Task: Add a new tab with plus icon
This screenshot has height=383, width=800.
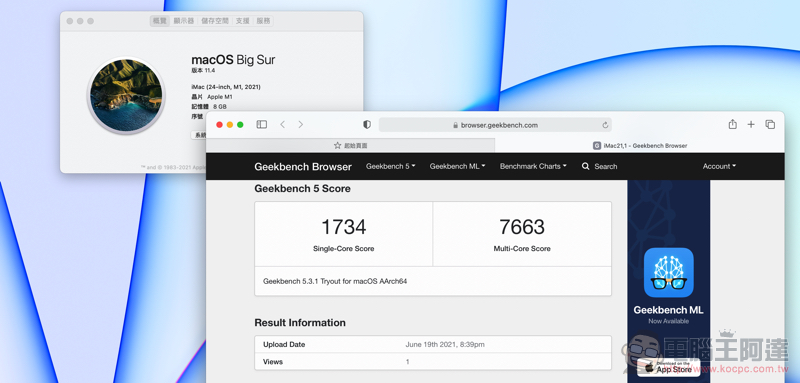Action: (x=751, y=124)
